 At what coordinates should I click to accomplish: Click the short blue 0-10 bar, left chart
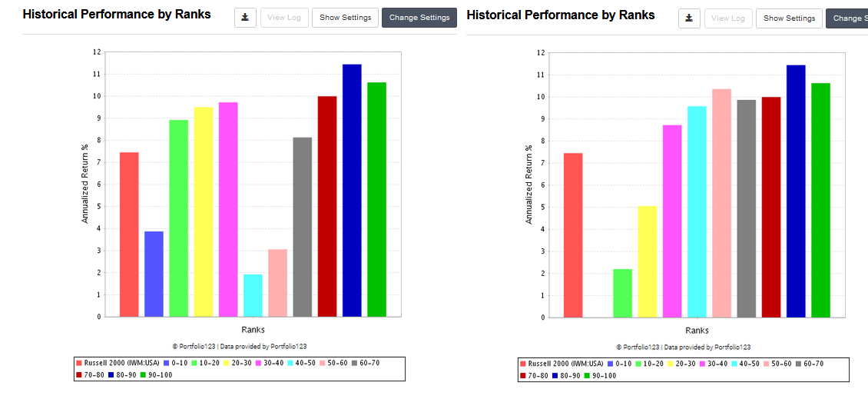tap(154, 274)
